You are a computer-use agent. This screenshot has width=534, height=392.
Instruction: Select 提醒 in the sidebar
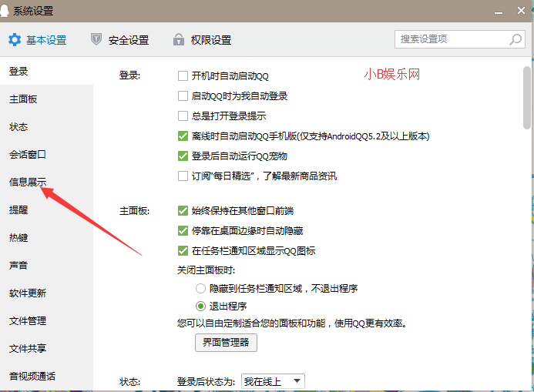pyautogui.click(x=46, y=210)
